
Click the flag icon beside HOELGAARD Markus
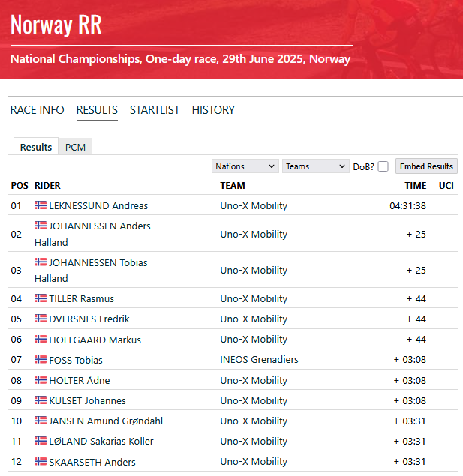(x=41, y=339)
